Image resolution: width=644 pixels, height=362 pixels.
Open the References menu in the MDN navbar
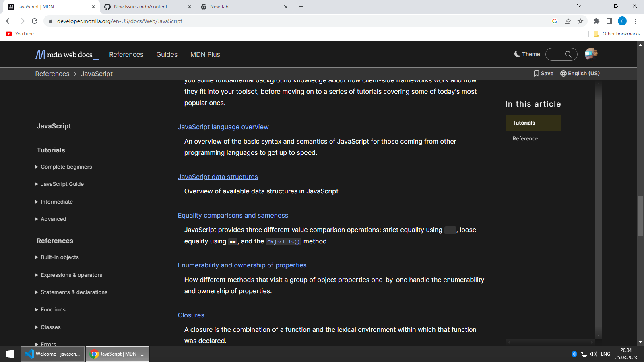click(x=126, y=54)
